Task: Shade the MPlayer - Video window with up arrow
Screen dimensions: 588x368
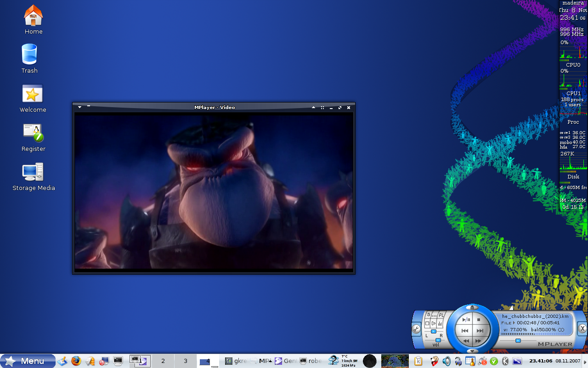Action: (314, 107)
